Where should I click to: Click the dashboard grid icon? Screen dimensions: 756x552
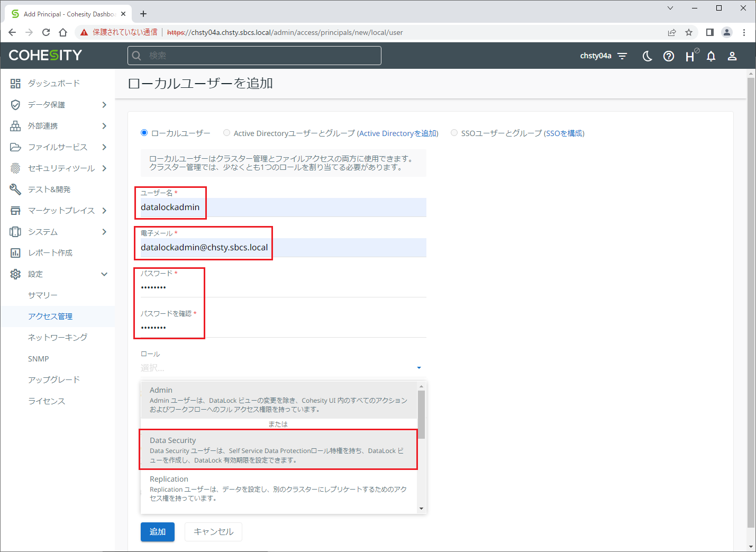click(15, 83)
